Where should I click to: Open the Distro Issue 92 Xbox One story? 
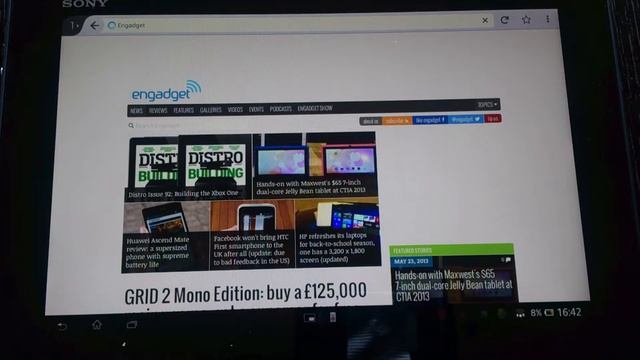(x=188, y=167)
